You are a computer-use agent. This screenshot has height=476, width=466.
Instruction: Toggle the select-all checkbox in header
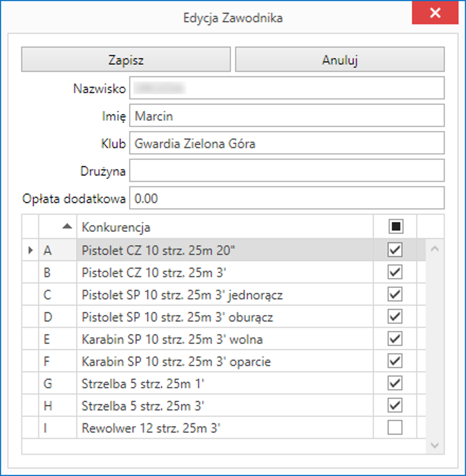(x=395, y=227)
